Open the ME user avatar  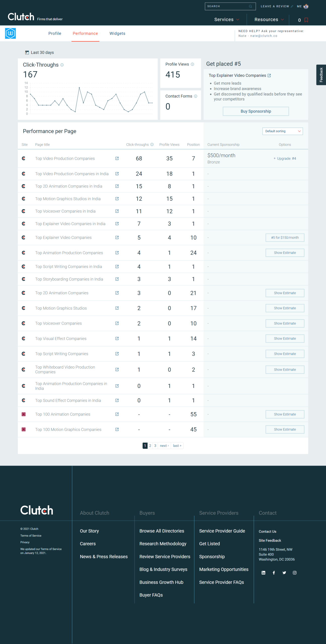pos(306,6)
